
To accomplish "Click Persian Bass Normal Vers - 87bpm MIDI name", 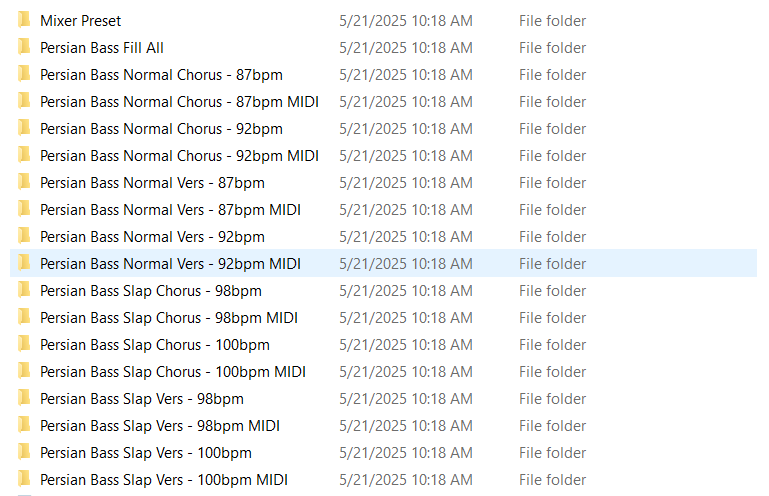I will pyautogui.click(x=170, y=210).
